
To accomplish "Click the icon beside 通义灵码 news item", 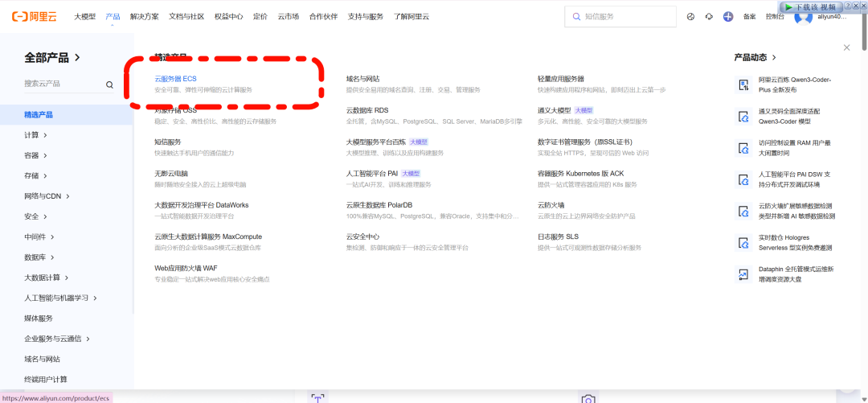I will 742,117.
